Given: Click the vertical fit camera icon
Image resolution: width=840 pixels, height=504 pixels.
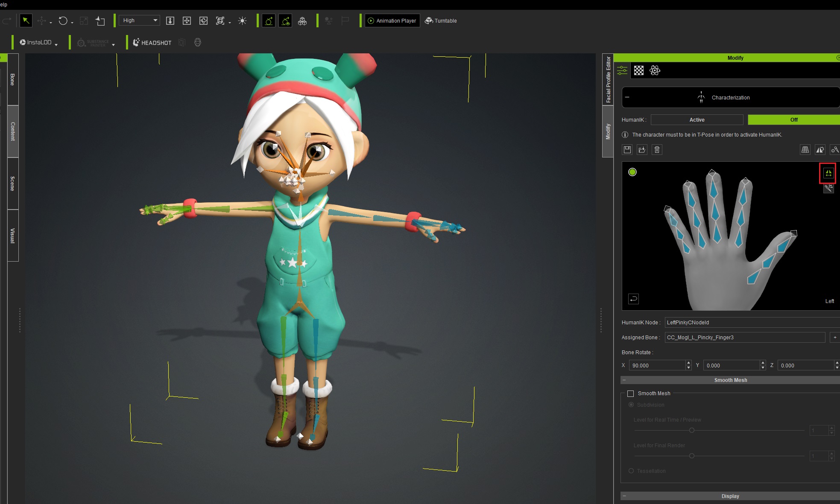Looking at the screenshot, I should tap(170, 20).
